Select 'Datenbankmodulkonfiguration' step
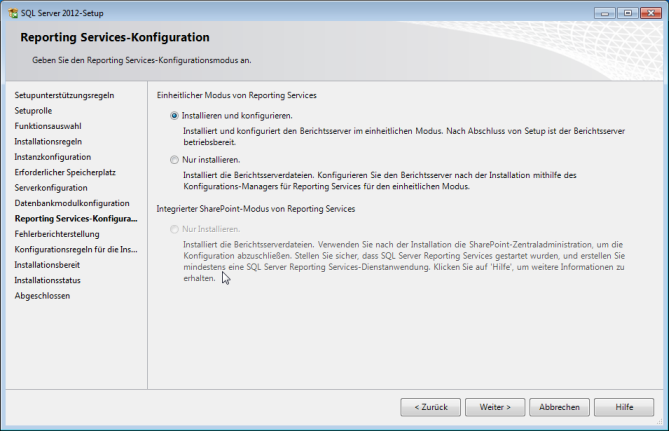This screenshot has height=431, width=669. click(x=72, y=203)
